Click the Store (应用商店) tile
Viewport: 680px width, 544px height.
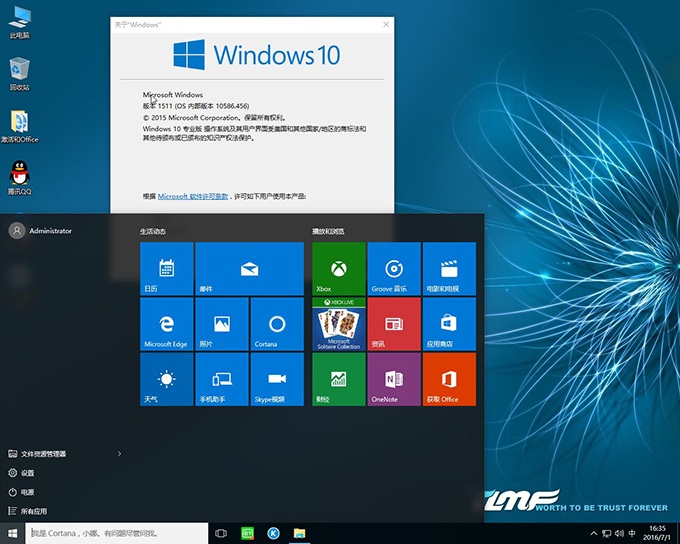click(x=449, y=323)
